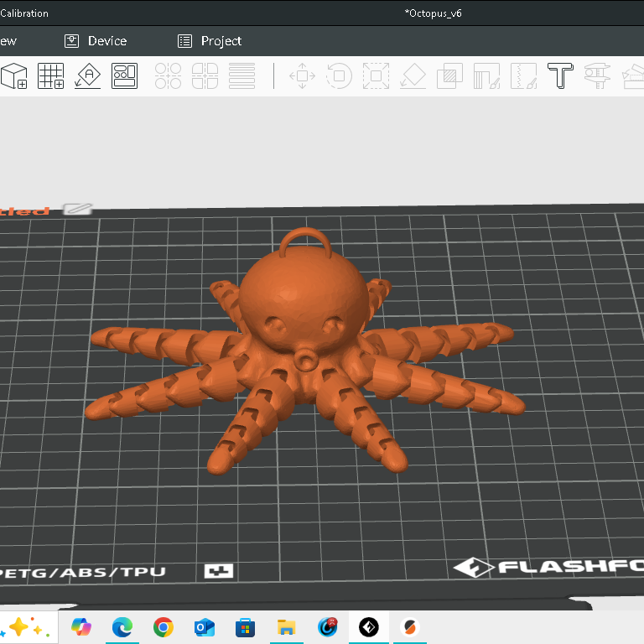Image resolution: width=644 pixels, height=644 pixels.
Task: Open the Measure caliper tool
Action: click(597, 76)
